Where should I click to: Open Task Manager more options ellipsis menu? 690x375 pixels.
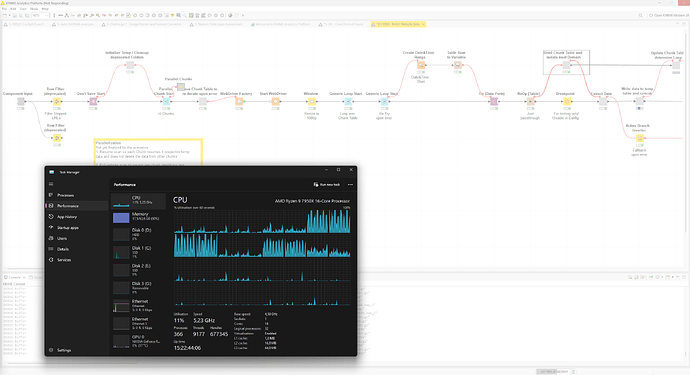point(350,184)
